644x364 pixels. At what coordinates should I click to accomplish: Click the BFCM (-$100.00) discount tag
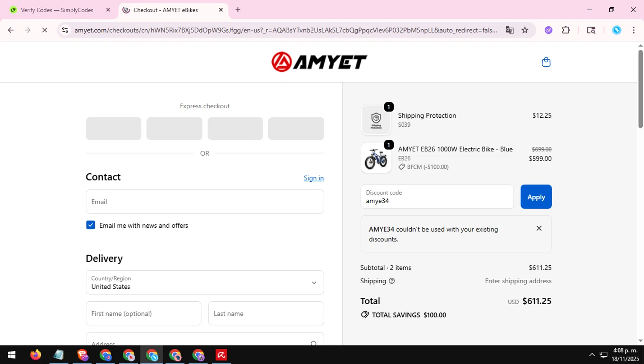pyautogui.click(x=423, y=167)
